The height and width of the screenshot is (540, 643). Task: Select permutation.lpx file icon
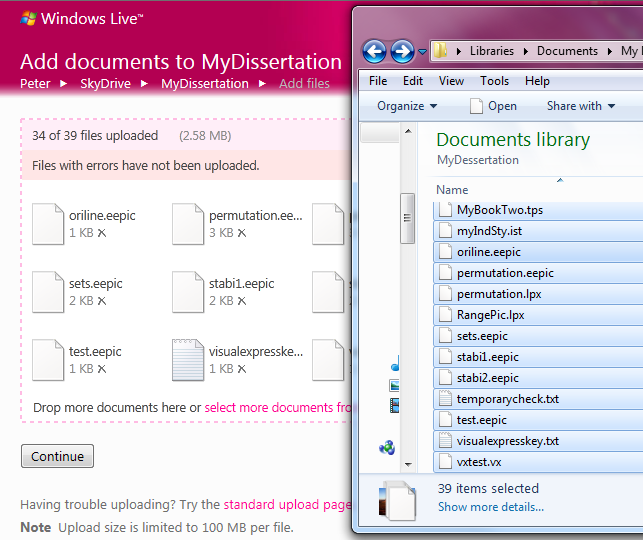pos(445,294)
